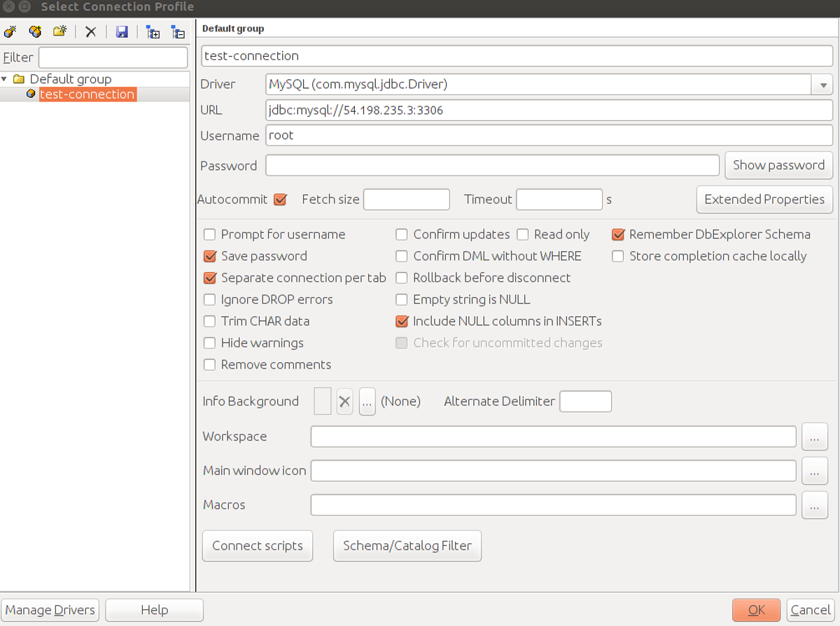Disable Autocommit for the connection

pyautogui.click(x=280, y=199)
